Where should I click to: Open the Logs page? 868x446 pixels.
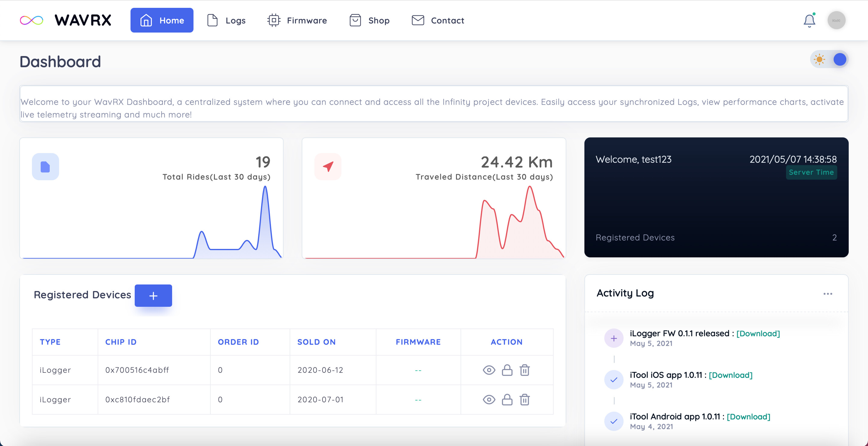coord(226,20)
